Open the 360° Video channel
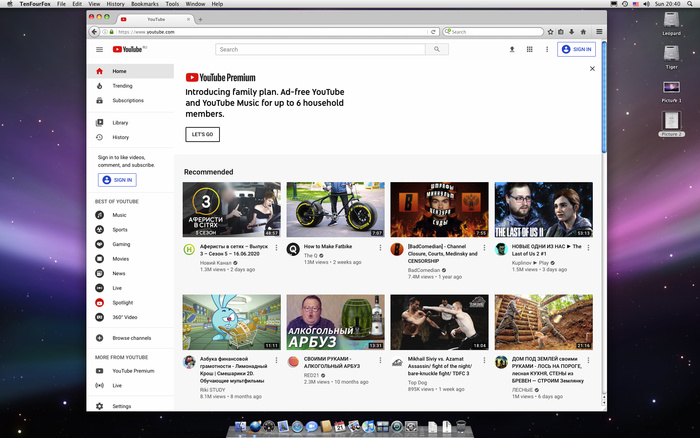 coord(130,317)
